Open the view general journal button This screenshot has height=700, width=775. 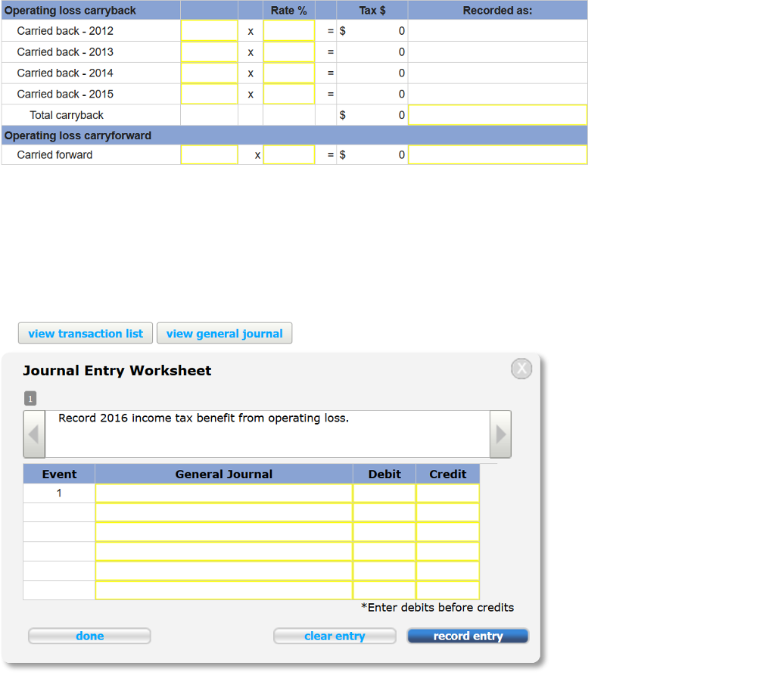[x=224, y=333]
